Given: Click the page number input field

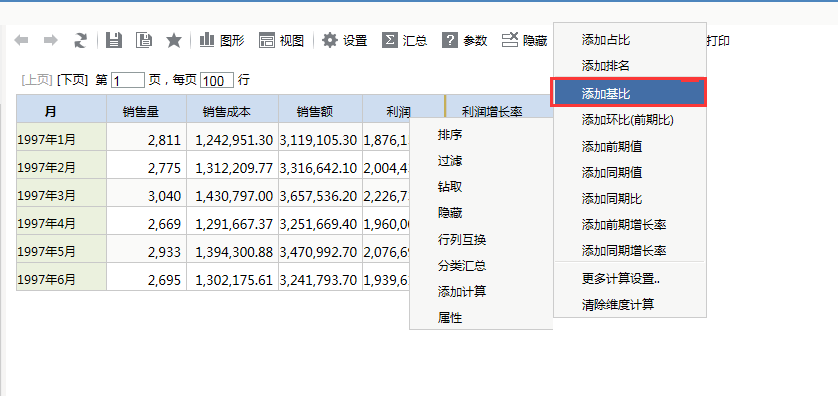Looking at the screenshot, I should pos(128,81).
